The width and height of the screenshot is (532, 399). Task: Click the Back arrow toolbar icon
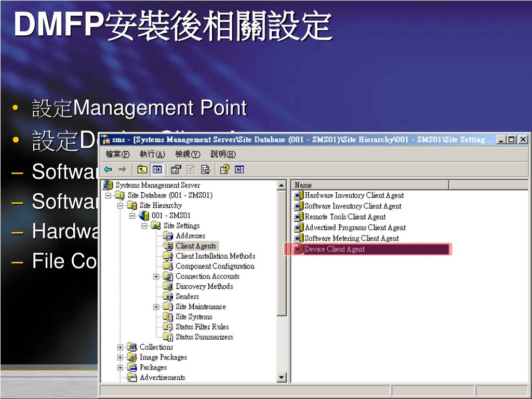point(108,169)
